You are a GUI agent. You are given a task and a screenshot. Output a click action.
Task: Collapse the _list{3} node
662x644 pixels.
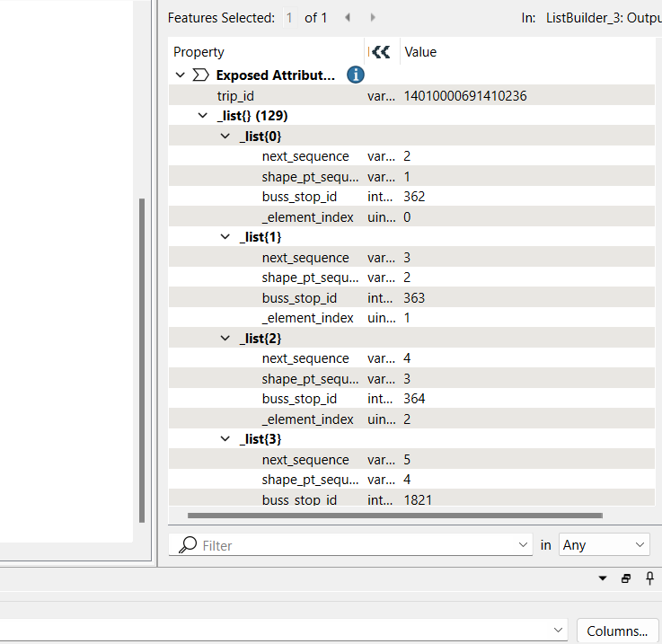click(225, 439)
